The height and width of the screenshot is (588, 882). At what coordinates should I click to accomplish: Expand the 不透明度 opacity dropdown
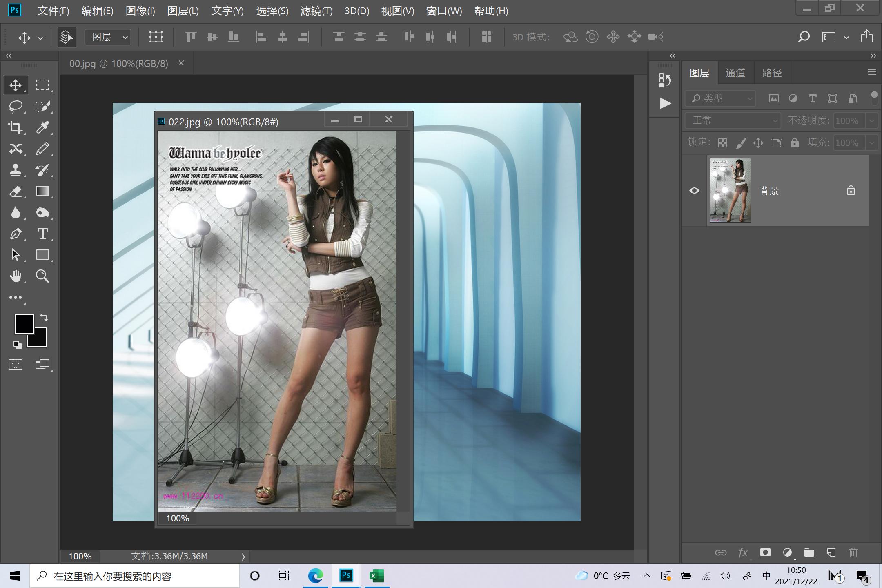tap(872, 120)
